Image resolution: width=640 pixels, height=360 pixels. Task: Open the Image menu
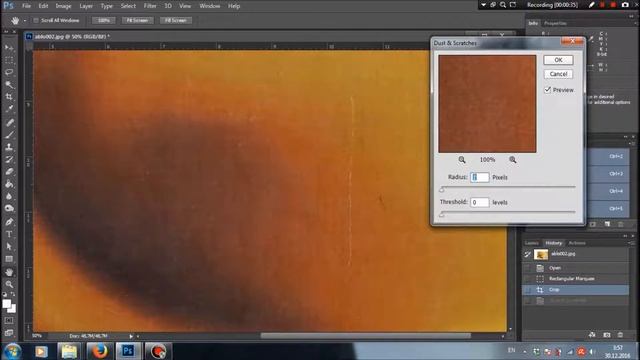[63, 6]
